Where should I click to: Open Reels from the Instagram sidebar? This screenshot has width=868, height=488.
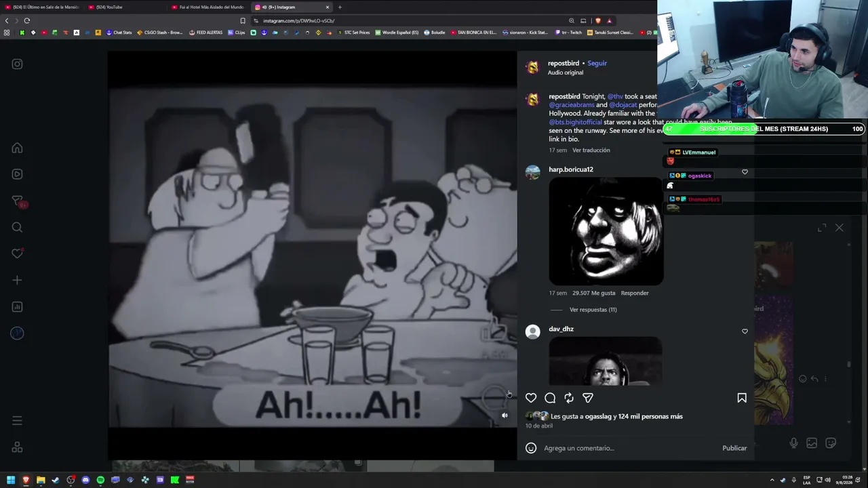[x=17, y=174]
